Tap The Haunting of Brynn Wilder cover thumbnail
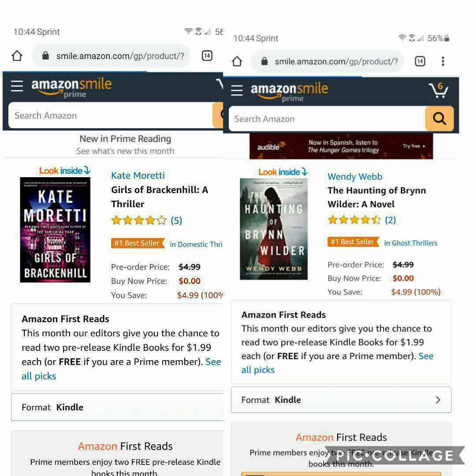Image resolution: width=476 pixels, height=476 pixels. click(x=274, y=229)
